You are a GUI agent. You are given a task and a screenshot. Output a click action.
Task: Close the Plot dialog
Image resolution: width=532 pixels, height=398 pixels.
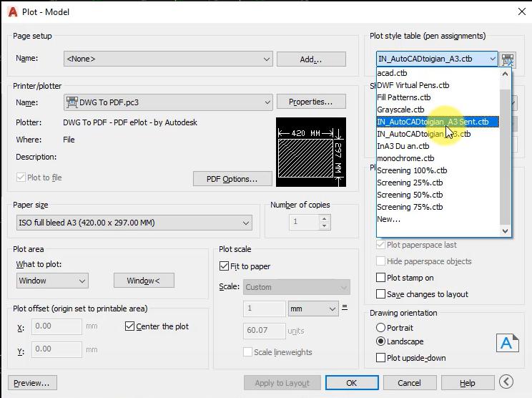click(x=522, y=11)
